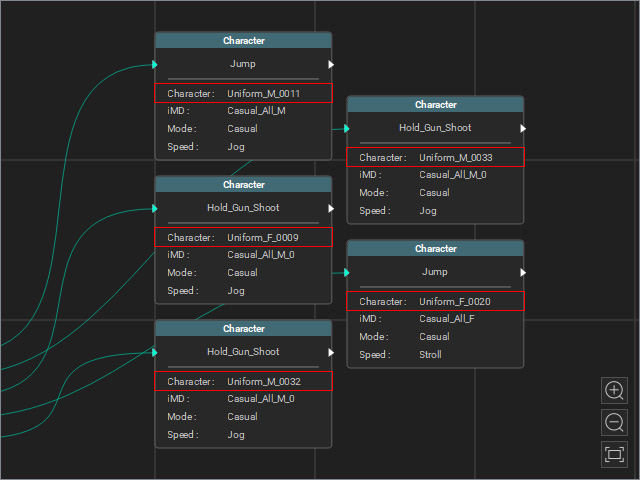Image resolution: width=640 pixels, height=480 pixels.
Task: Click the fit-to-view frame icon
Action: [614, 454]
